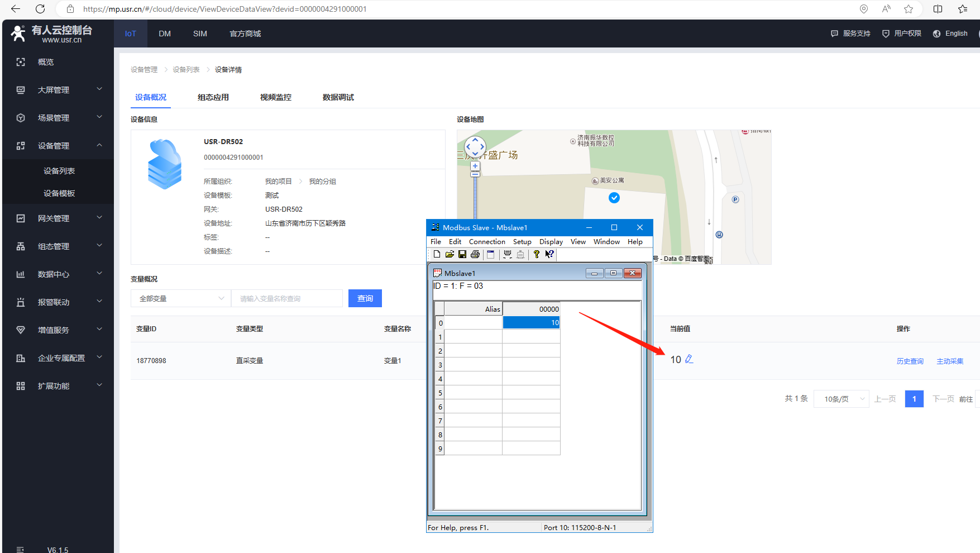Click the map zoom slider track
980x553 pixels.
[475, 196]
